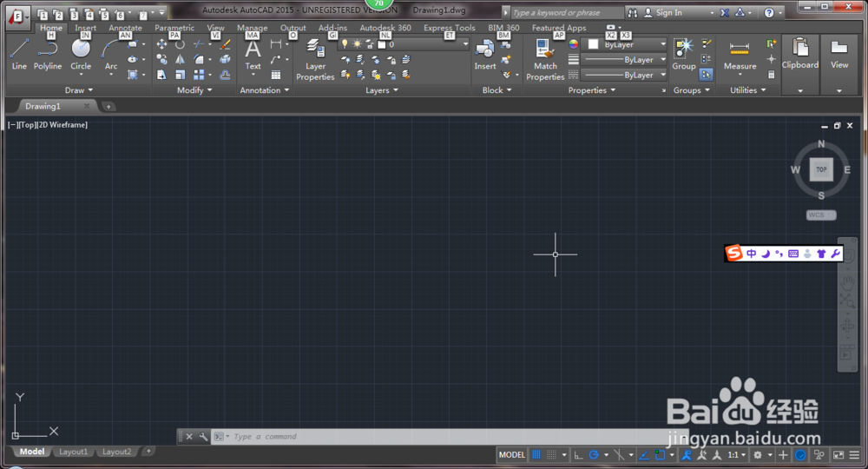Insert a Table from Annotation panel
The height and width of the screenshot is (469, 868).
pos(276,75)
